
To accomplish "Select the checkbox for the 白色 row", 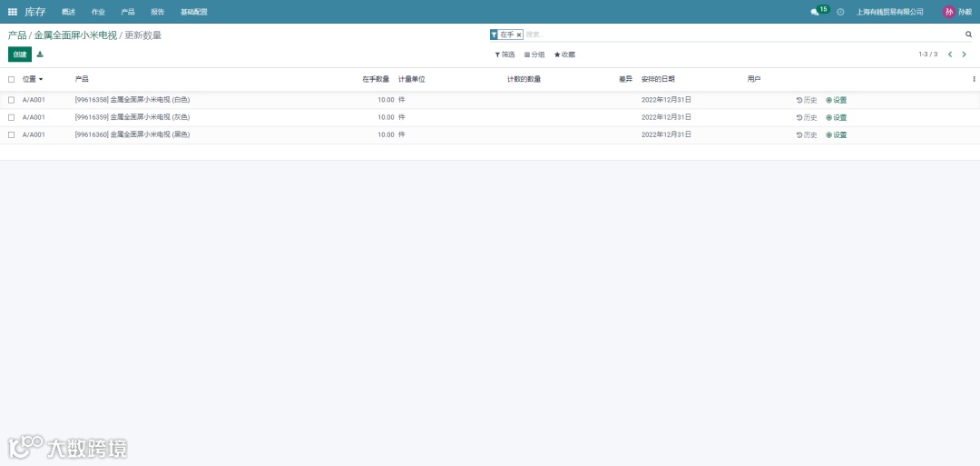I will point(11,100).
